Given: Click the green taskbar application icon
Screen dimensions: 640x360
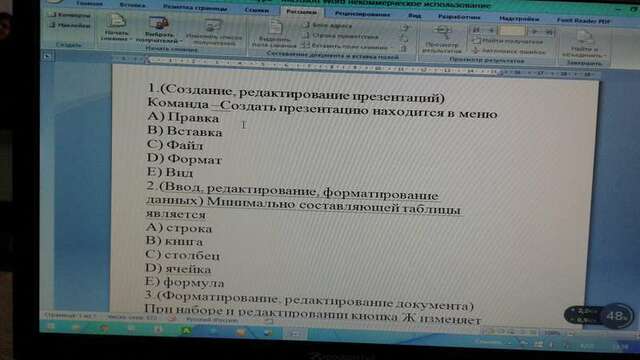Looking at the screenshot, I should [187, 331].
